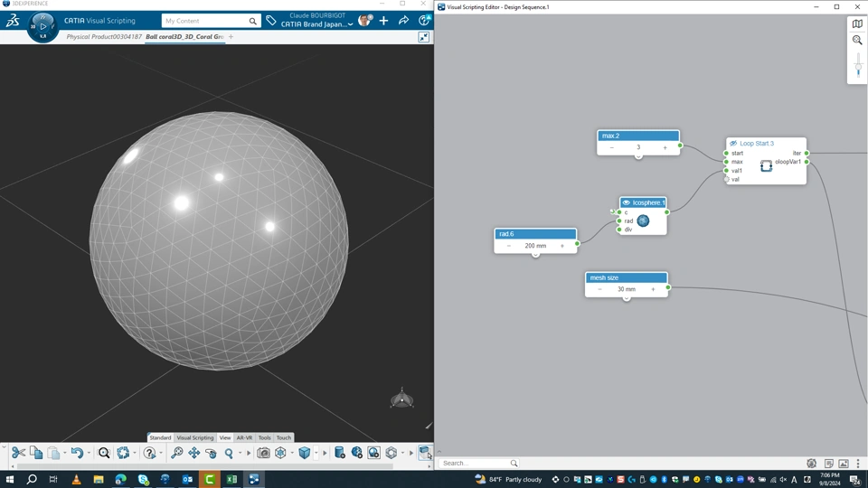Click the note icon in the editor bottom bar
The height and width of the screenshot is (488, 868).
click(x=829, y=464)
